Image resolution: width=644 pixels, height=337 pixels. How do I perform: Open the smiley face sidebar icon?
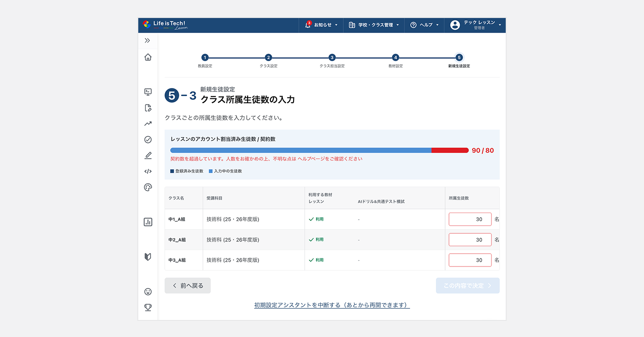(x=148, y=292)
